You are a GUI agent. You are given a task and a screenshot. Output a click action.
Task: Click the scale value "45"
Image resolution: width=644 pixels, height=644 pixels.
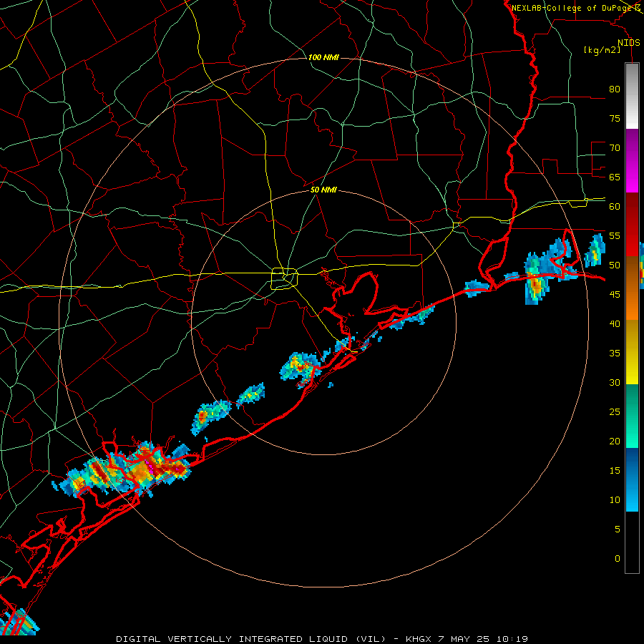coord(615,295)
